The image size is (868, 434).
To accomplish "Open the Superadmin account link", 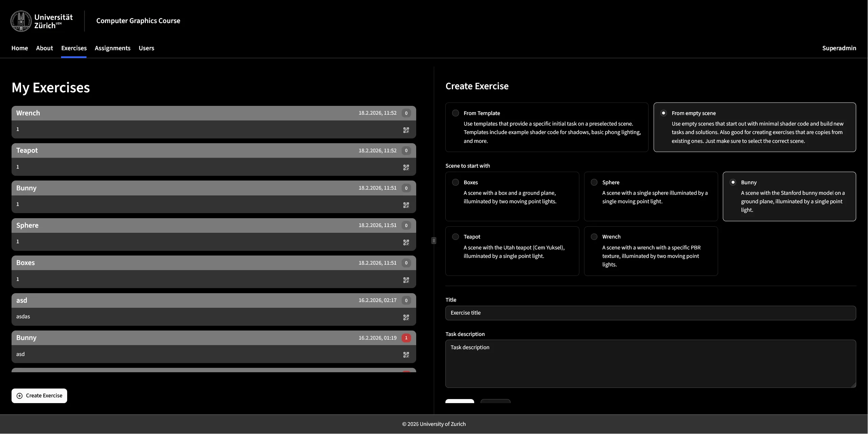I will [839, 48].
